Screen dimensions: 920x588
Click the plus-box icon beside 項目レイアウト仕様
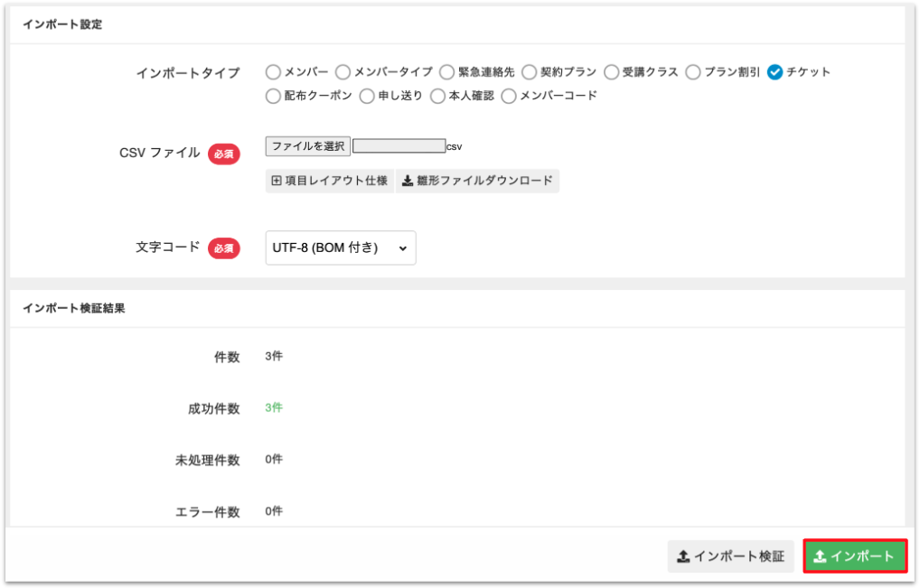coord(277,181)
